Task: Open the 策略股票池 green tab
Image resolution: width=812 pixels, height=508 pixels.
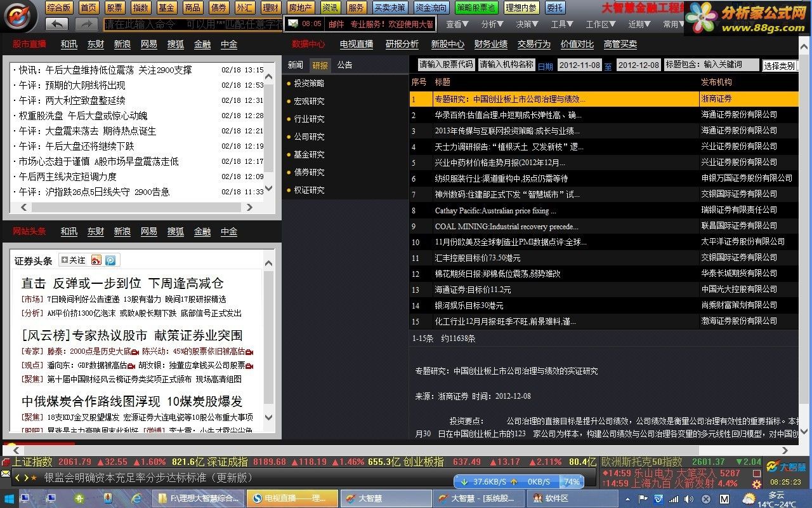Action: (x=476, y=8)
